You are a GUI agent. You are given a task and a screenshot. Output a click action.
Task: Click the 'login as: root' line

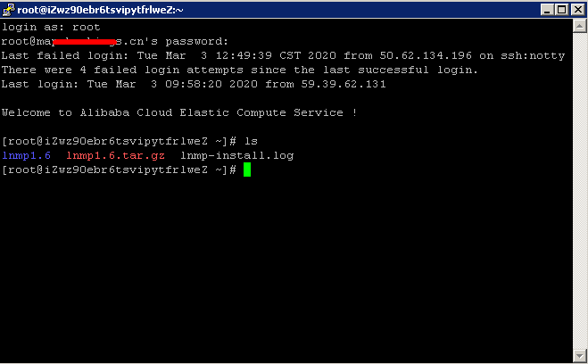51,27
